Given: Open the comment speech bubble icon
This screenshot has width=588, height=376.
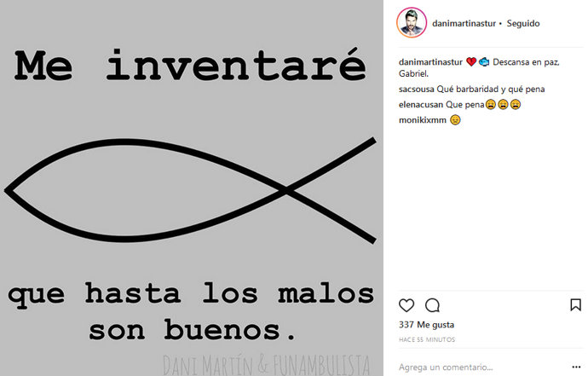Looking at the screenshot, I should (x=432, y=305).
